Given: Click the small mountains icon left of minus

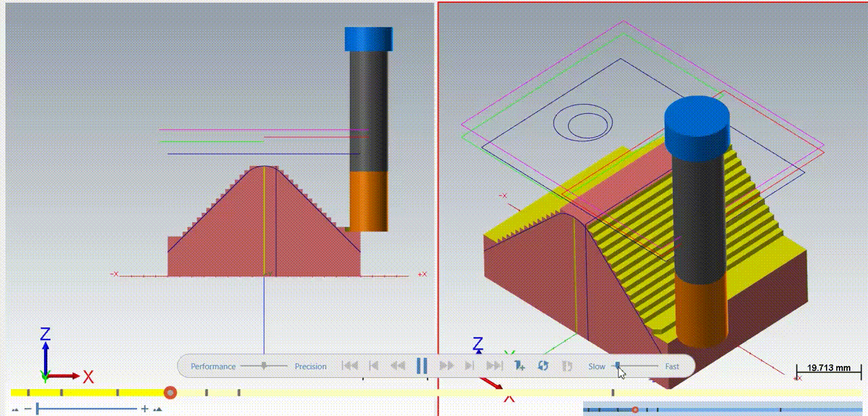Looking at the screenshot, I should tap(16, 409).
